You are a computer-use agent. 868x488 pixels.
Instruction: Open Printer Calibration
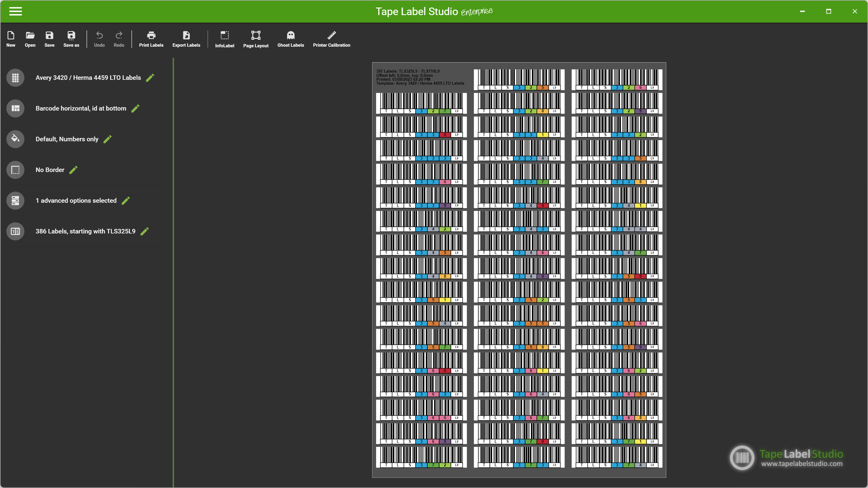(x=332, y=39)
